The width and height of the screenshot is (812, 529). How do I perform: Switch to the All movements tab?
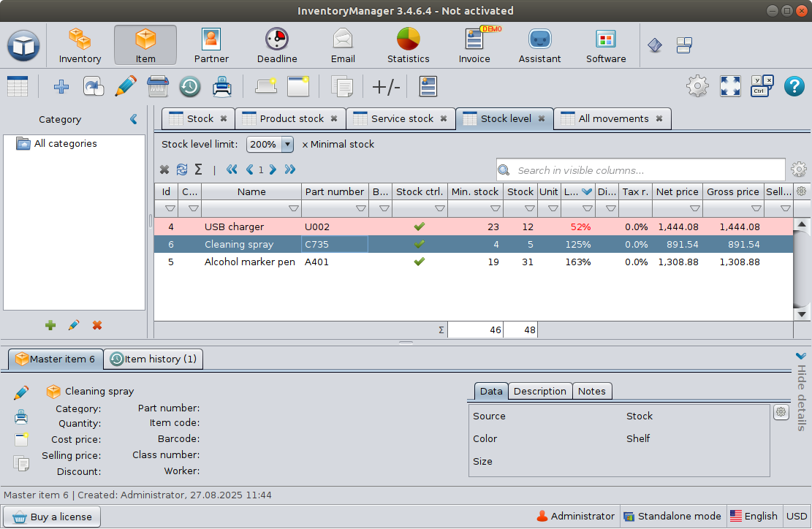tap(612, 118)
